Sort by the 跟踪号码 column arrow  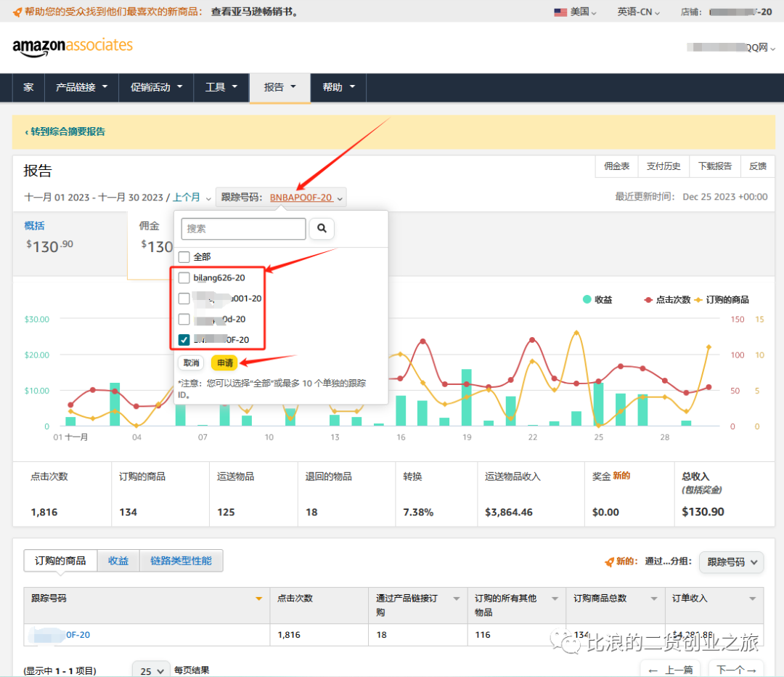[x=259, y=599]
